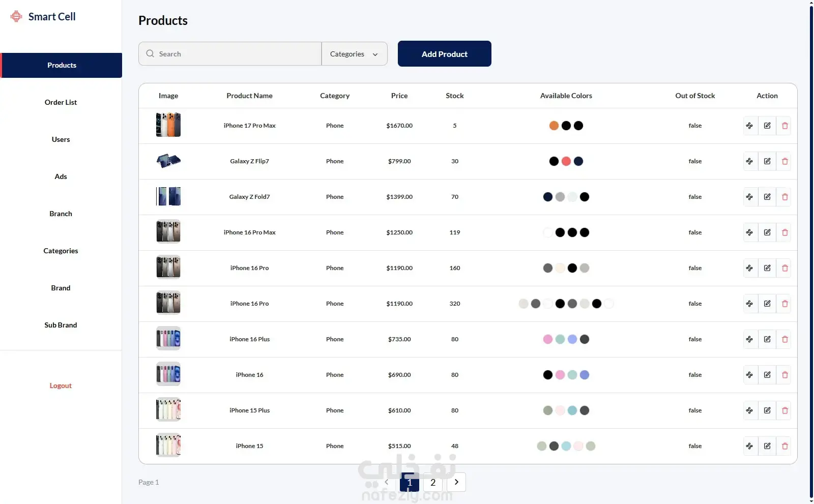
Task: Delete the $515.00 iPhone 15 product
Action: click(784, 446)
